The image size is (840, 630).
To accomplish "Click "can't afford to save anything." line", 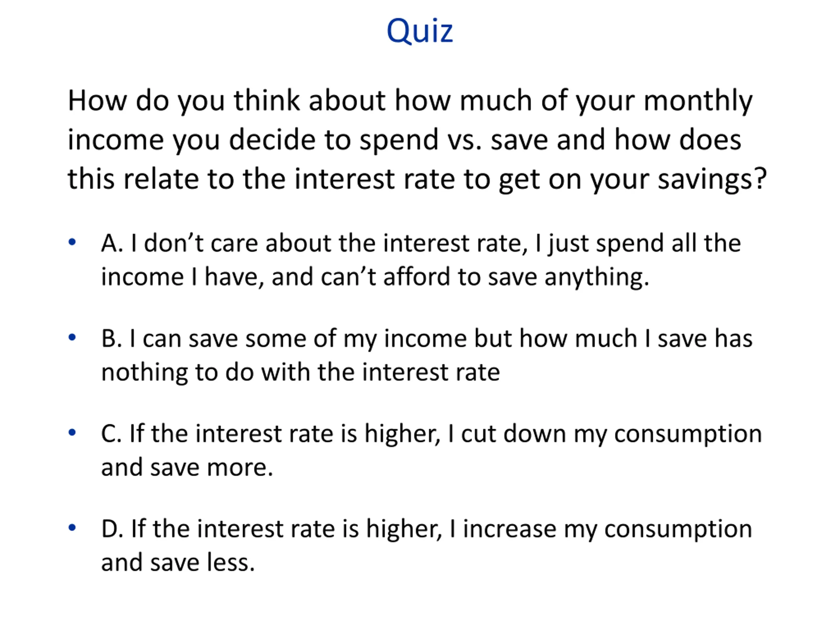I will pos(375,277).
